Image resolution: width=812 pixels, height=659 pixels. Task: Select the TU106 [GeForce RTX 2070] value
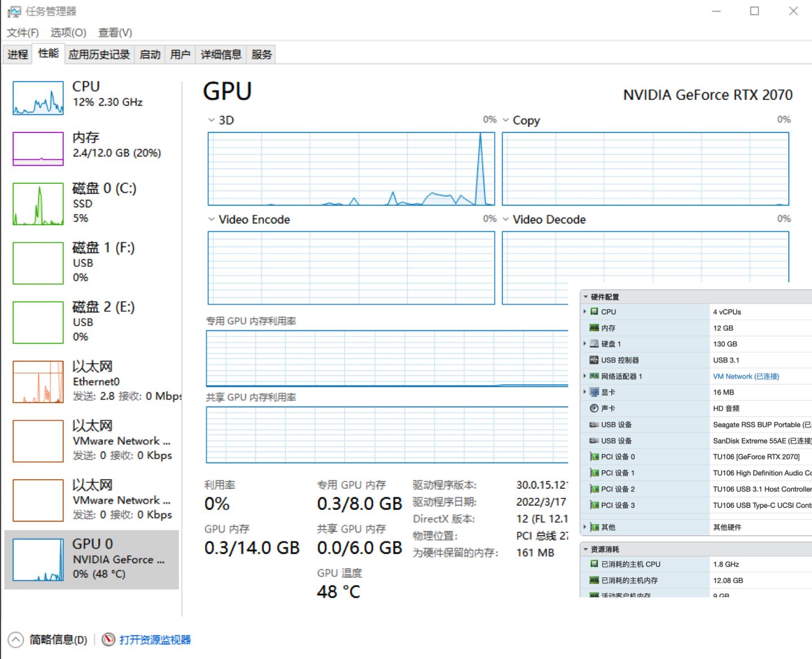click(756, 457)
